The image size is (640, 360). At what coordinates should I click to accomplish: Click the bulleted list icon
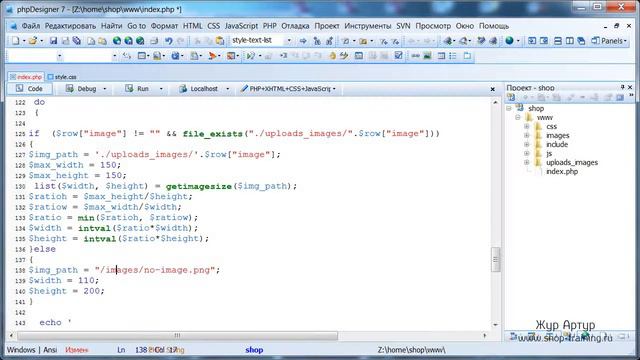click(x=453, y=56)
